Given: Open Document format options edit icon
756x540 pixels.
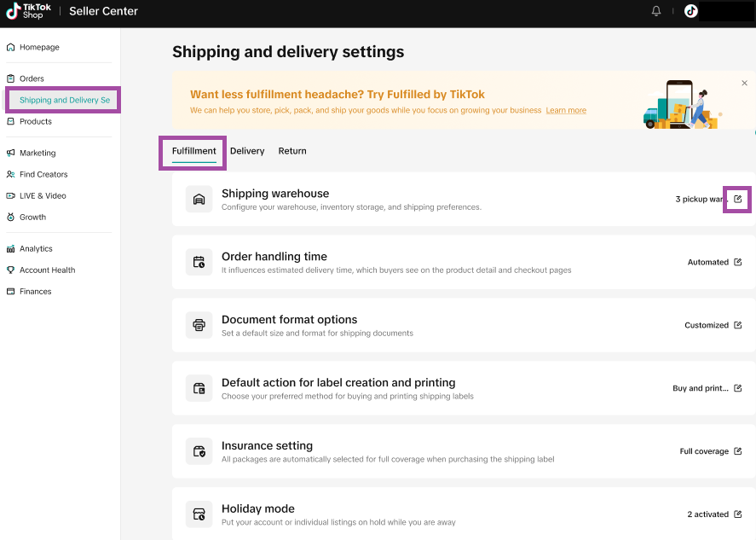Looking at the screenshot, I should click(737, 325).
